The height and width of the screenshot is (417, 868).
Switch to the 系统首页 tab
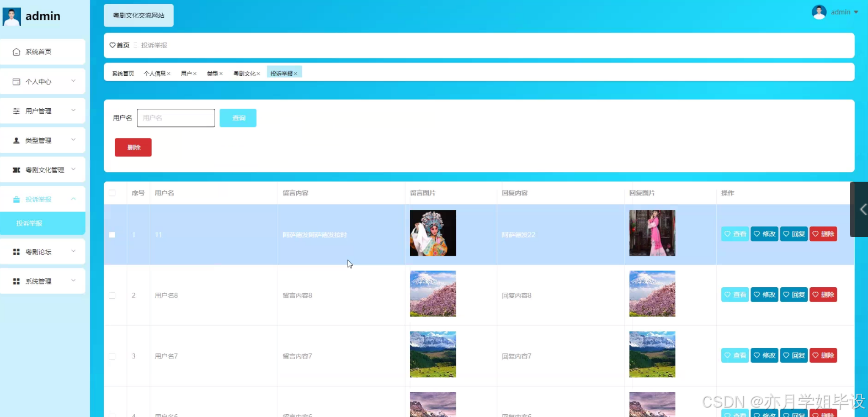[x=123, y=73]
